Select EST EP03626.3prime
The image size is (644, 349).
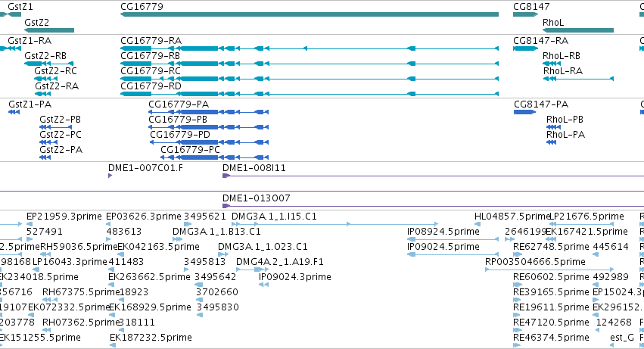click(x=143, y=217)
